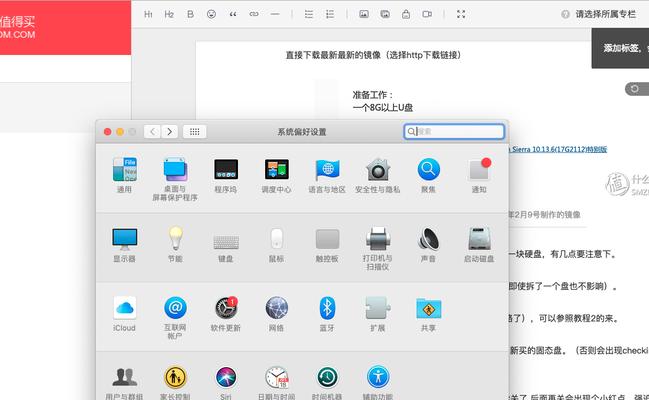Open the 通用 (General) preferences pane
The image size is (649, 400).
[124, 175]
